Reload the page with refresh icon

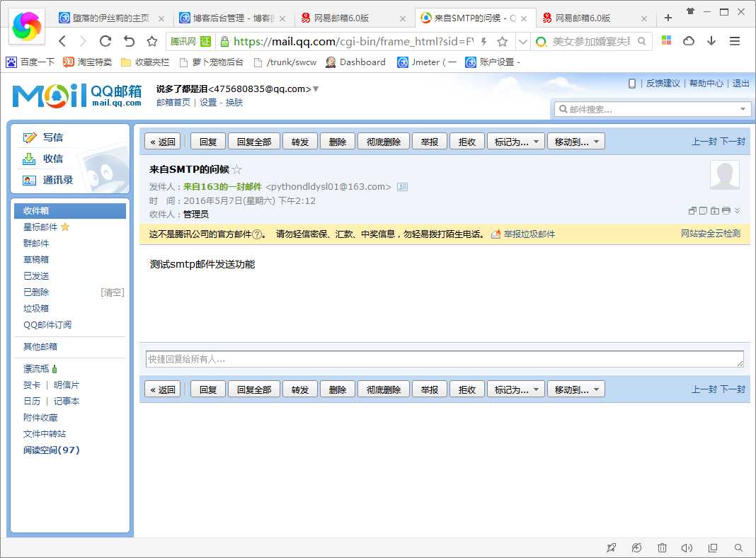click(x=105, y=42)
